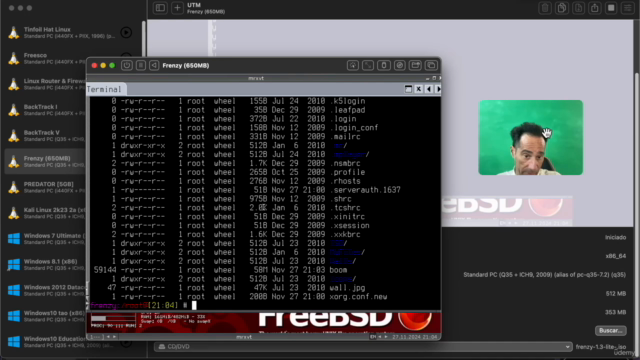Image resolution: width=640 pixels, height=360 pixels.
Task: Click the x86_64 architecture value
Action: [x=616, y=256]
